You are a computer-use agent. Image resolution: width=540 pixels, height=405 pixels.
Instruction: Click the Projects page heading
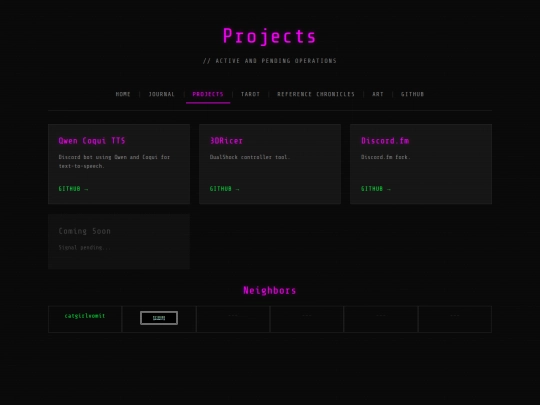tap(270, 36)
